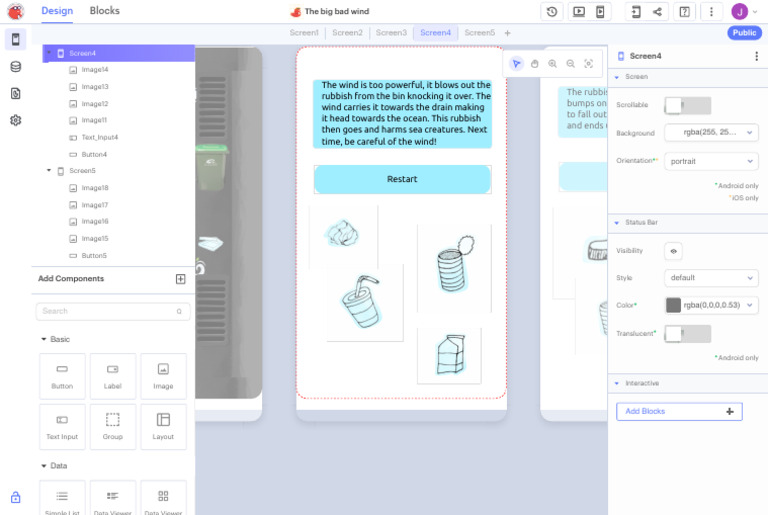Open the Orientation portrait dropdown

click(711, 161)
